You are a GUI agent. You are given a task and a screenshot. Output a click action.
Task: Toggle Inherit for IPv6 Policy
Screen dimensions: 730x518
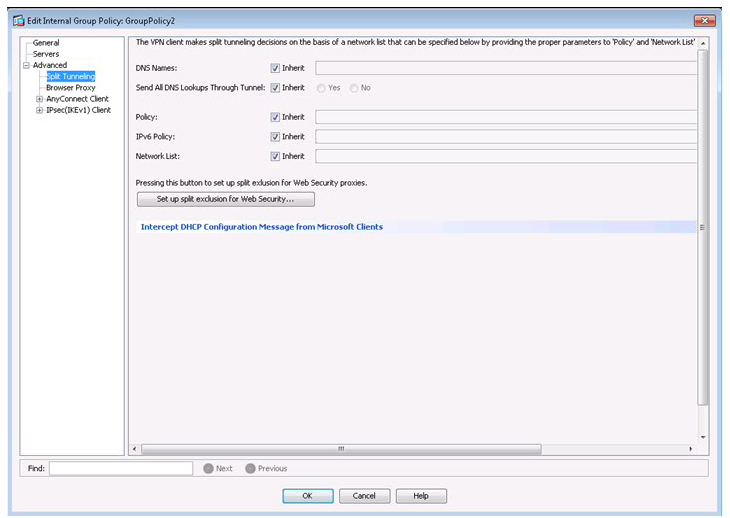coord(275,136)
